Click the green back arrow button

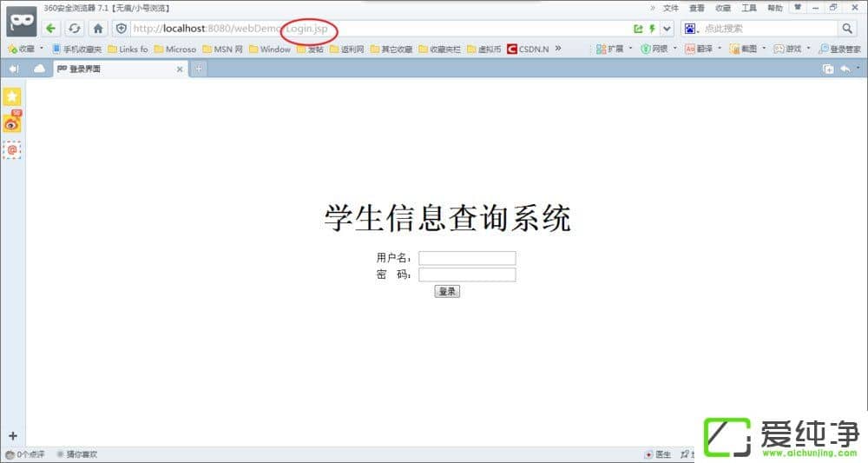coord(51,29)
